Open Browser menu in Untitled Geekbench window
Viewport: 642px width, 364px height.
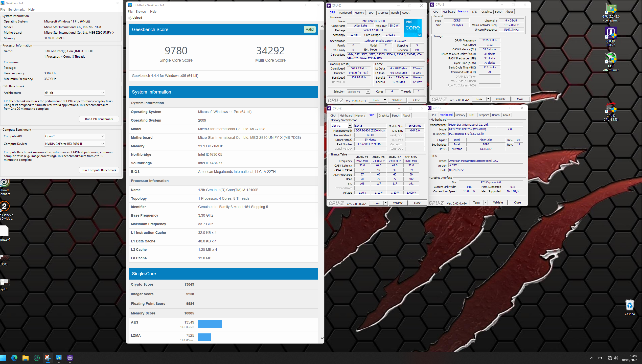141,12
